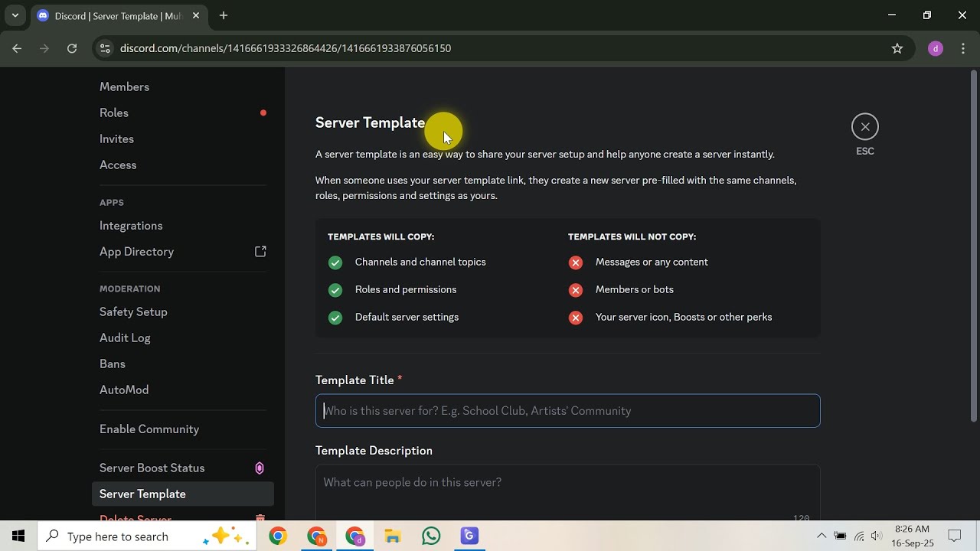Screen dimensions: 980x551
Task: Click the Server Template page heading
Action: point(370,122)
